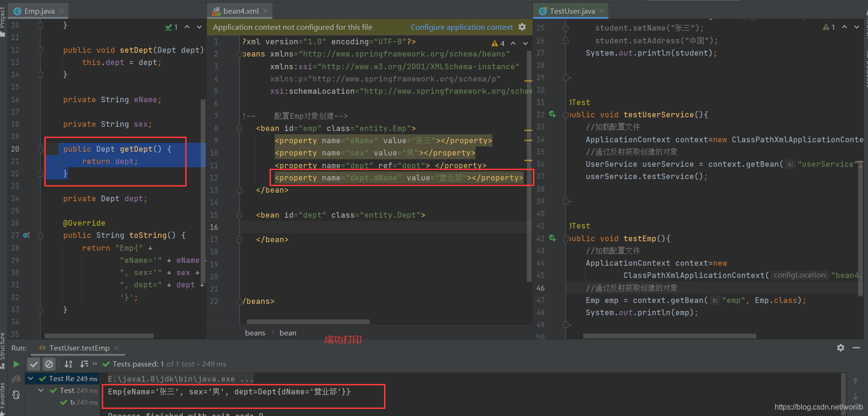Run testEmp via gutter run icon
The image size is (868, 416).
pos(552,238)
